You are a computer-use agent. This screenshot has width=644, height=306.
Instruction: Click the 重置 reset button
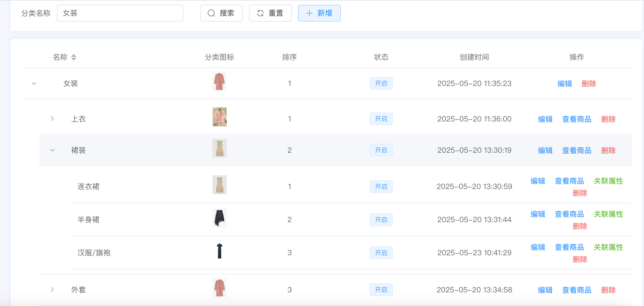[270, 13]
